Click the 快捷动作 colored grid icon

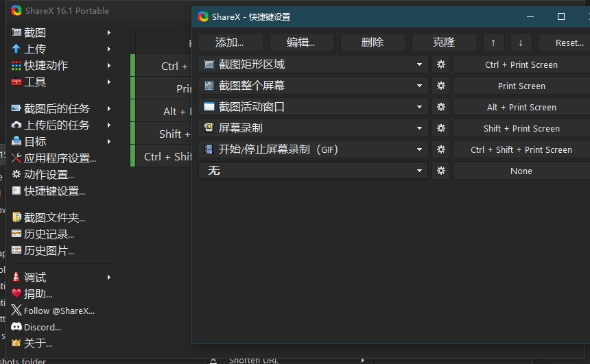16,65
